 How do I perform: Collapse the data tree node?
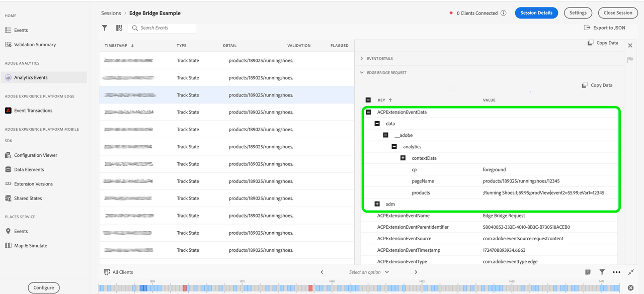coord(377,124)
